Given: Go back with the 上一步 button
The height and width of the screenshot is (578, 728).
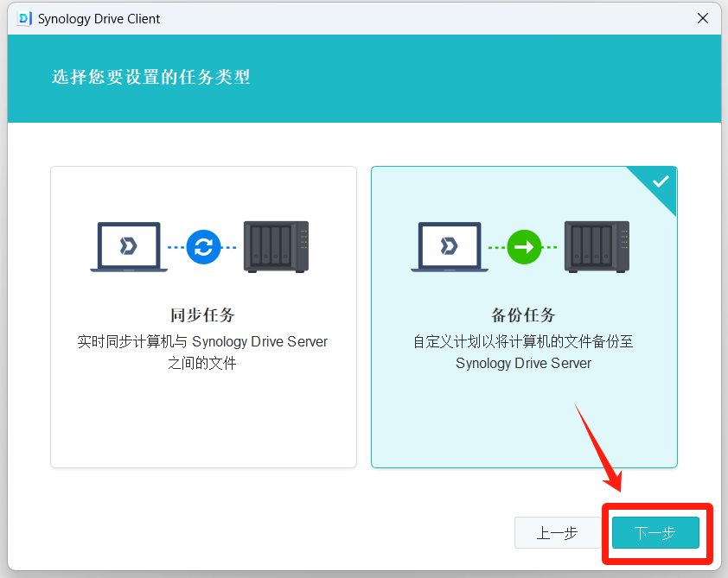Looking at the screenshot, I should coord(557,533).
